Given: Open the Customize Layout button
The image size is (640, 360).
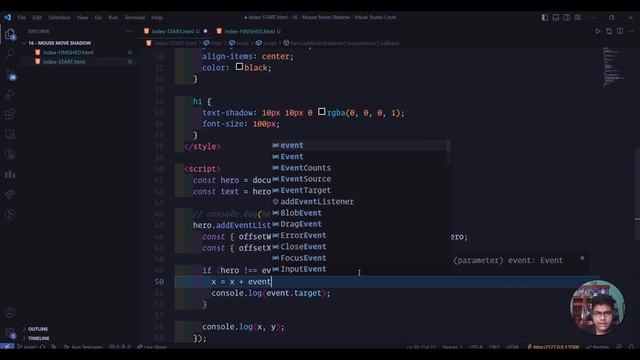Looking at the screenshot, I should pos(578,18).
